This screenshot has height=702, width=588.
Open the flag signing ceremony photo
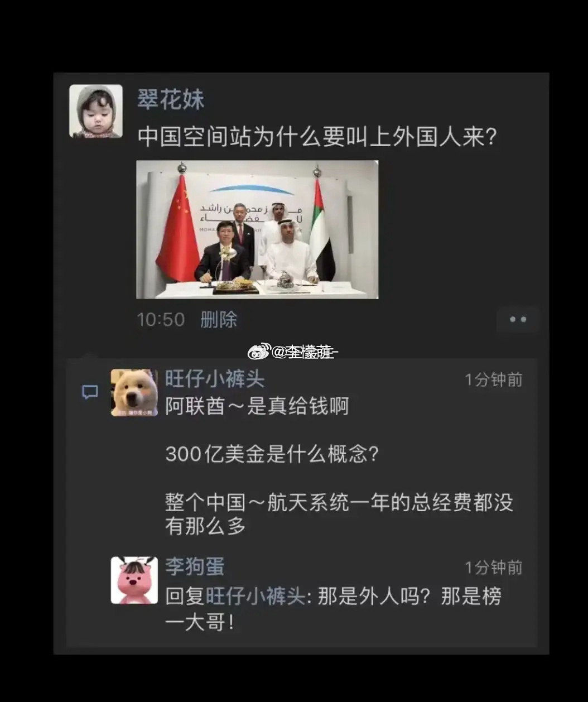point(257,229)
